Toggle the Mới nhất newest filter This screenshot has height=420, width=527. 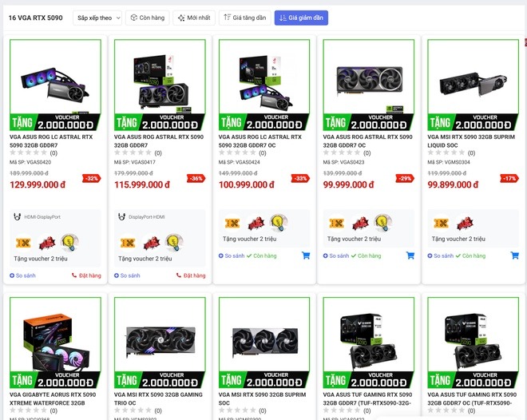(x=194, y=18)
